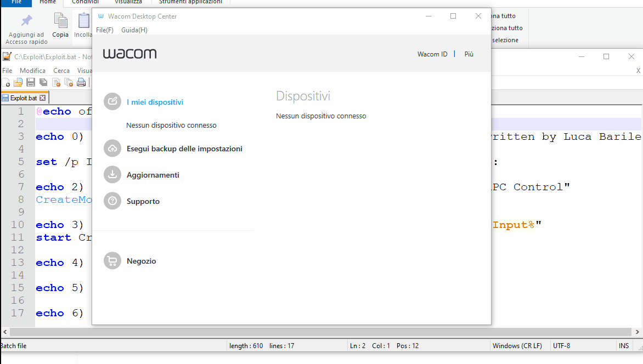Maximize the Wacom Desktop Center window
The width and height of the screenshot is (643, 364).
click(453, 16)
